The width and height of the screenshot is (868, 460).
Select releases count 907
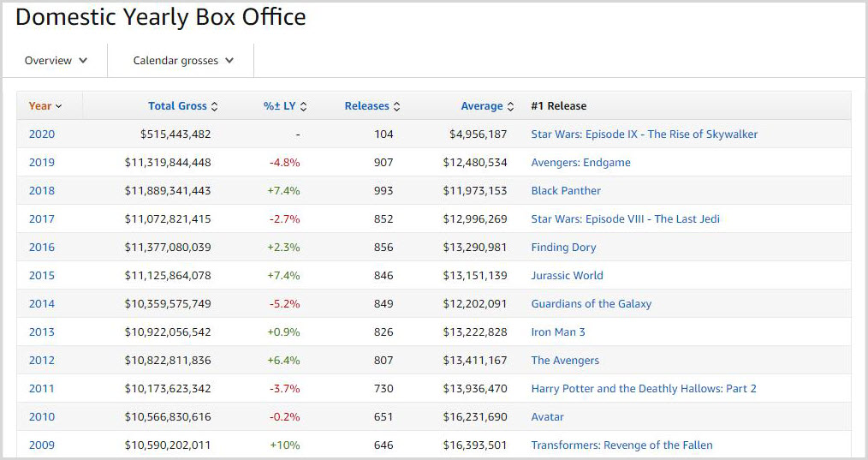point(383,163)
